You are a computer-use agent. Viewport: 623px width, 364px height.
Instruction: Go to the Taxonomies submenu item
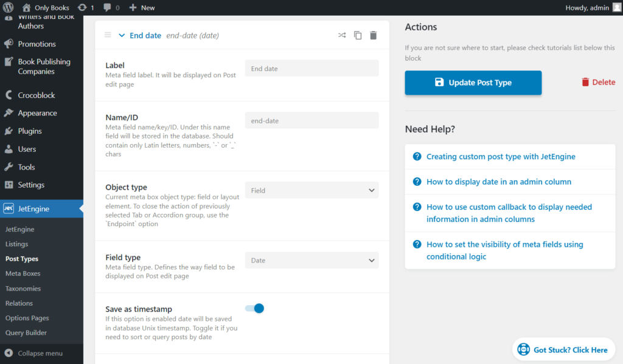click(x=23, y=289)
